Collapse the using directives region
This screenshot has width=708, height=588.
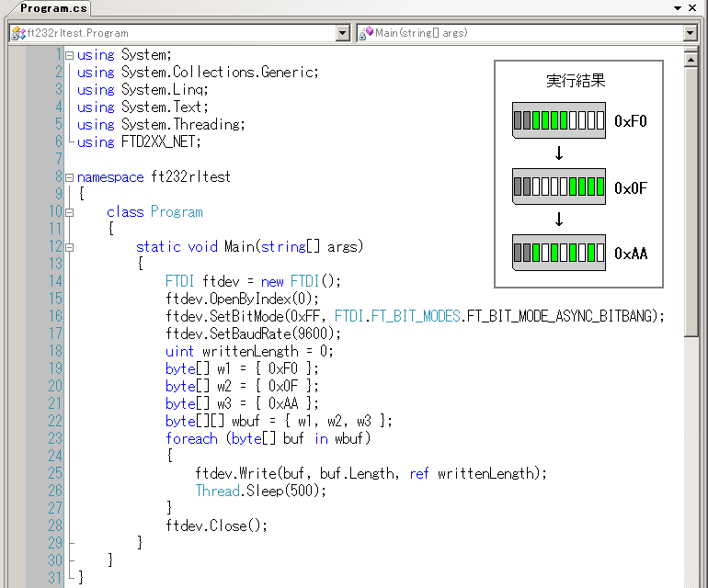[x=70, y=55]
